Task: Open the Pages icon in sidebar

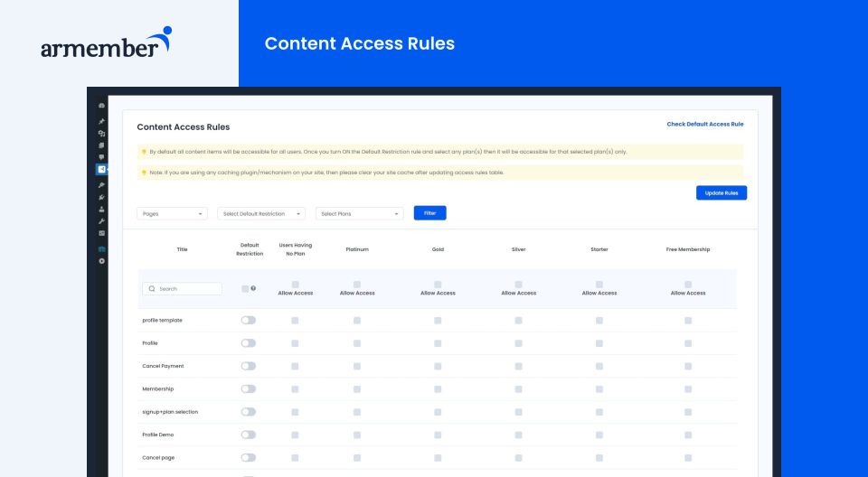Action: (102, 145)
